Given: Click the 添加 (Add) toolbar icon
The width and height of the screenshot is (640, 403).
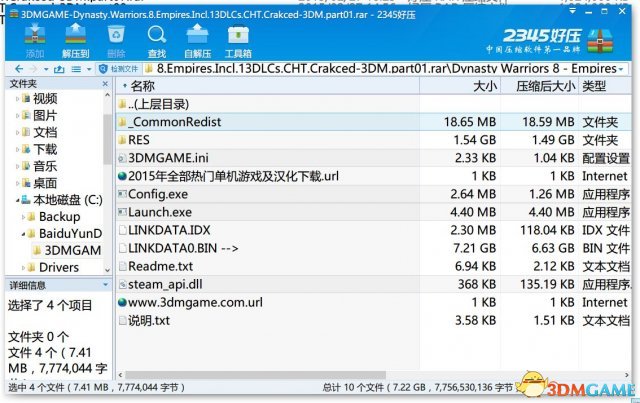Looking at the screenshot, I should click(x=35, y=41).
